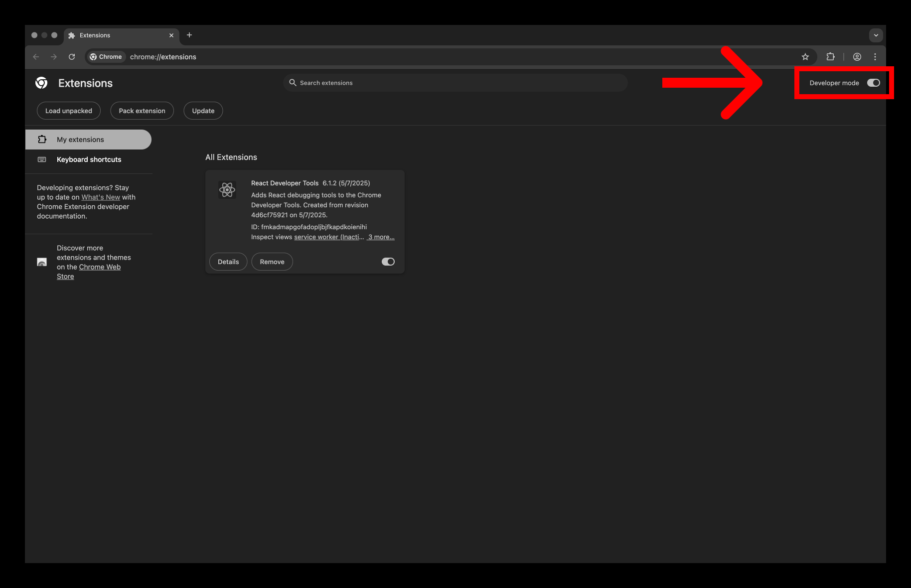Click the browser forward arrow
Image resolution: width=911 pixels, height=588 pixels.
pyautogui.click(x=54, y=57)
